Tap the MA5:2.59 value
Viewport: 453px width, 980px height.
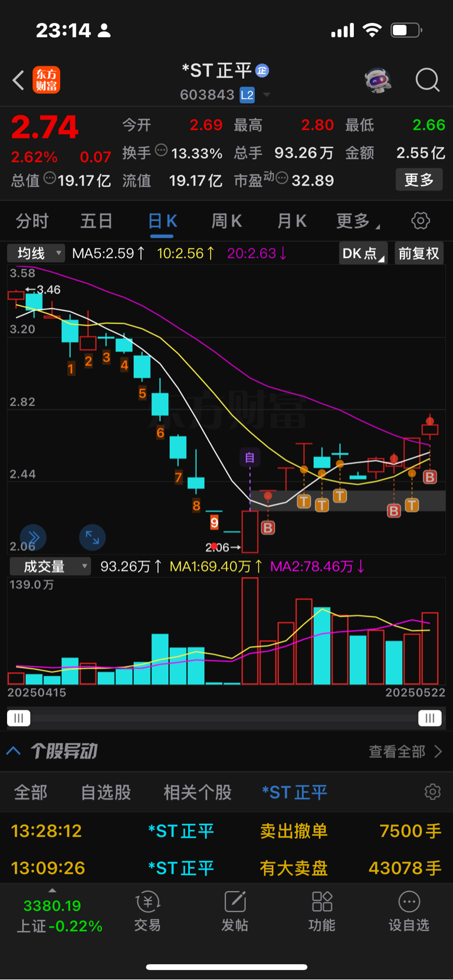[x=109, y=253]
